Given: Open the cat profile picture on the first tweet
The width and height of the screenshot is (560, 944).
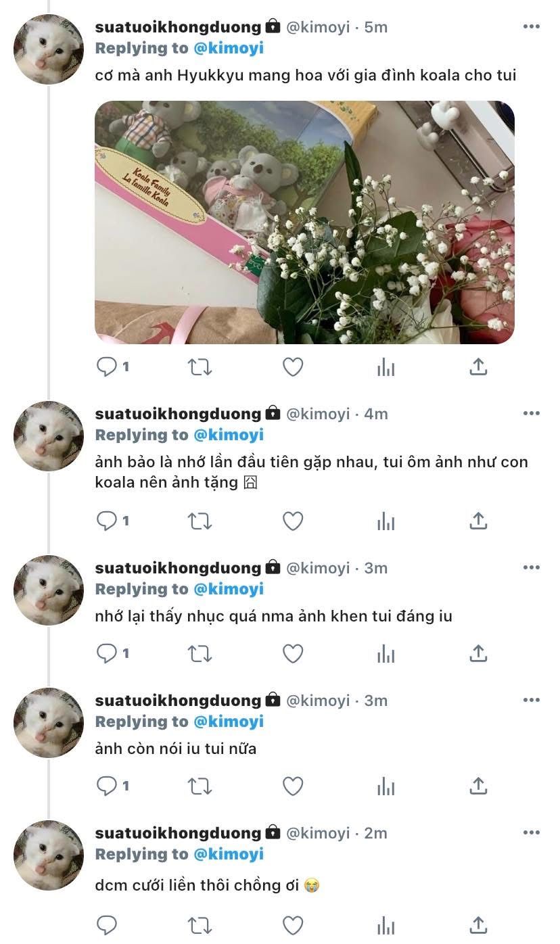Looking at the screenshot, I should (49, 49).
